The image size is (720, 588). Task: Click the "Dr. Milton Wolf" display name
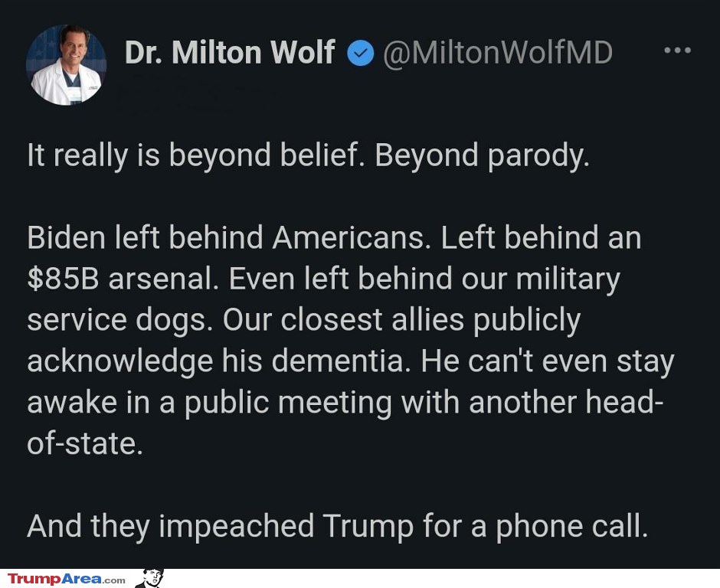coord(230,53)
